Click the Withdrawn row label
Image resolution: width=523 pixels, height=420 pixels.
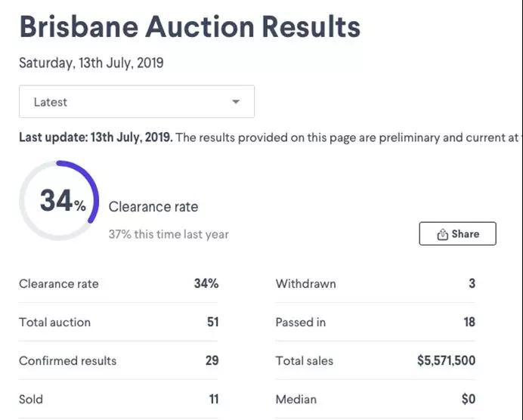(x=305, y=284)
